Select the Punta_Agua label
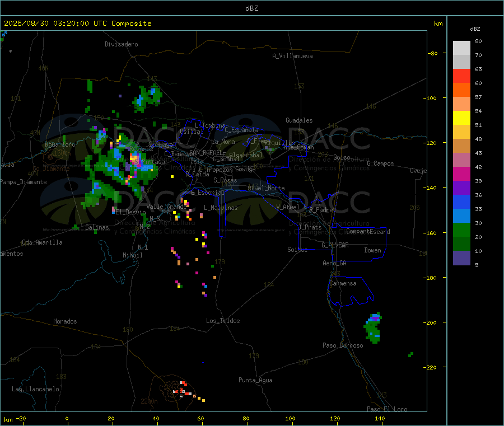The image size is (504, 426). (x=255, y=380)
